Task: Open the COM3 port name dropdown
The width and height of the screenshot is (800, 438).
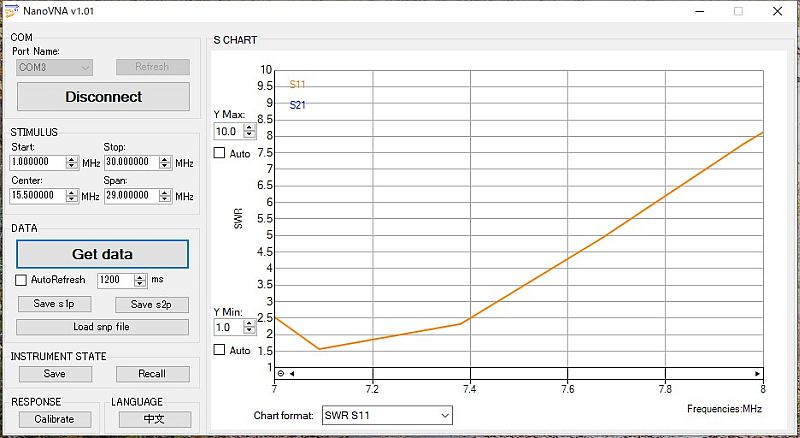Action: click(55, 67)
